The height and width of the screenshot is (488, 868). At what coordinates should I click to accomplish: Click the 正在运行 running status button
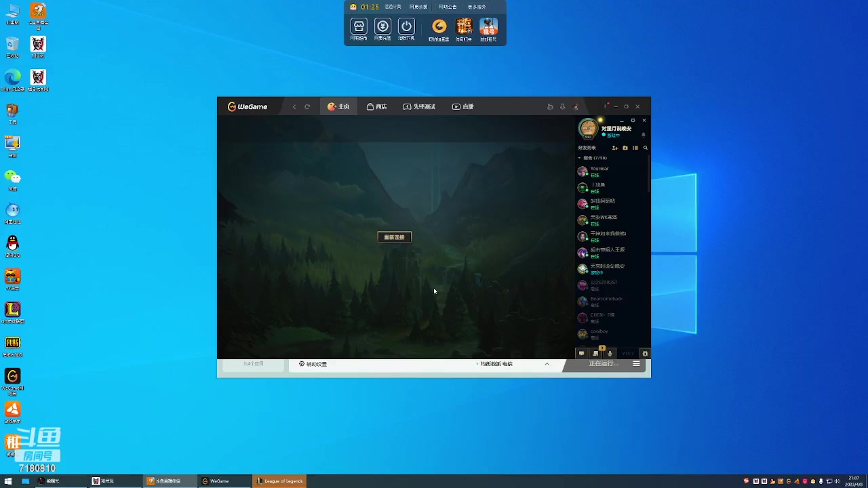pos(604,364)
